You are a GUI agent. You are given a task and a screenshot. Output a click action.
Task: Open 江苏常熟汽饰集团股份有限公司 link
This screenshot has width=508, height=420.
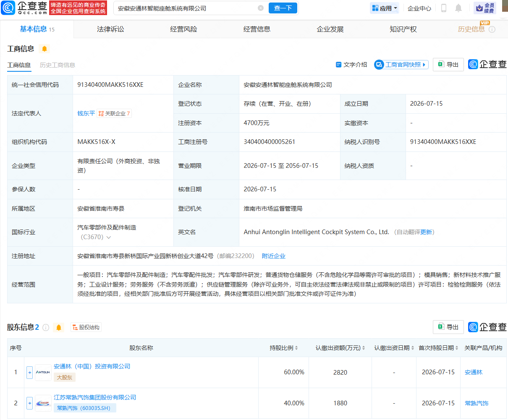point(95,397)
